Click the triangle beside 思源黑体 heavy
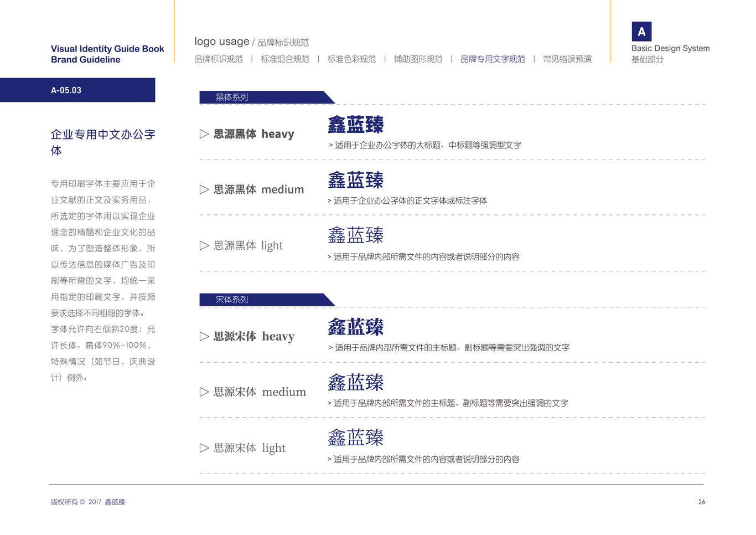Image resolution: width=756 pixels, height=535 pixels. pos(204,134)
